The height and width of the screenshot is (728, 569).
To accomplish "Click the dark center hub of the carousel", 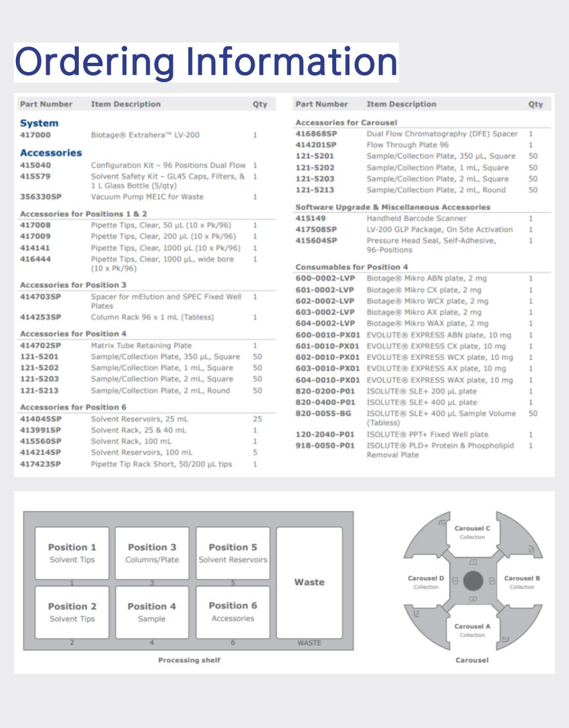I will [x=472, y=582].
